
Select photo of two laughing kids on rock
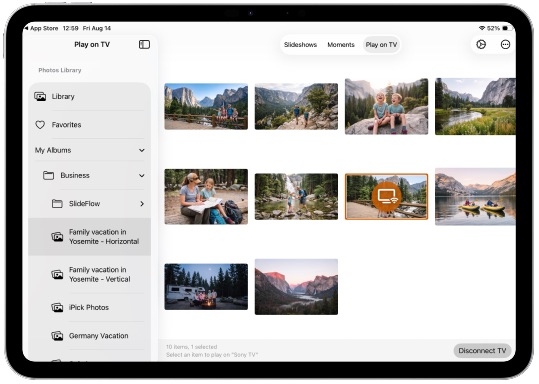(x=386, y=106)
